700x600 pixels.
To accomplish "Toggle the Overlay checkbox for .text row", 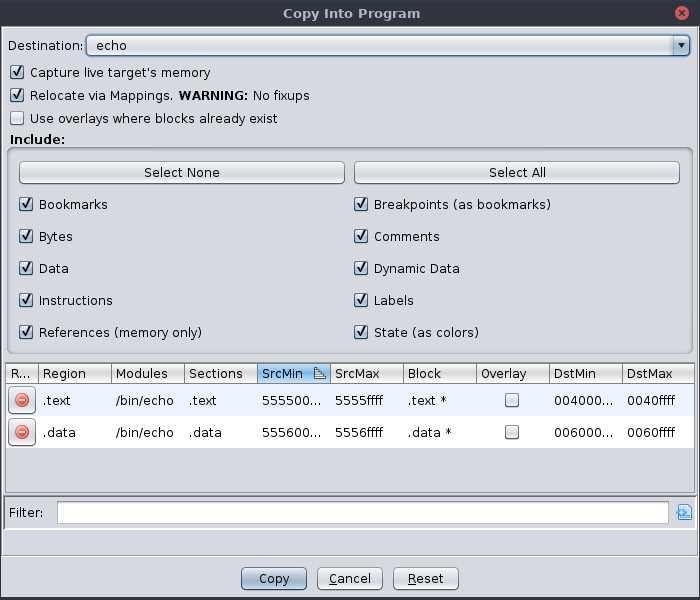I will [x=512, y=400].
